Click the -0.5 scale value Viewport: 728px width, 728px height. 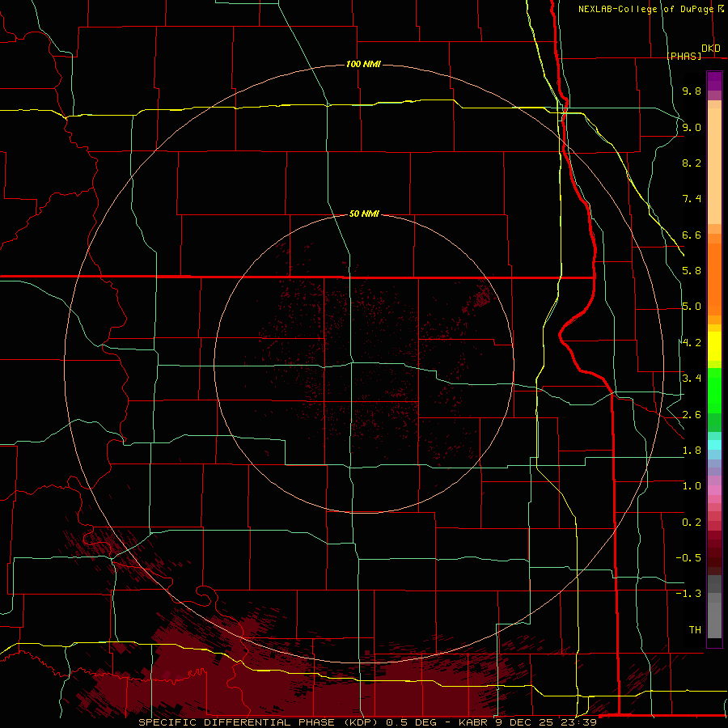coord(688,558)
